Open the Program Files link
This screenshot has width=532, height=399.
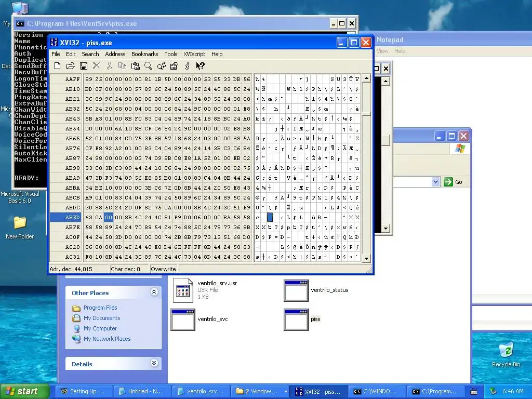pyautogui.click(x=100, y=308)
